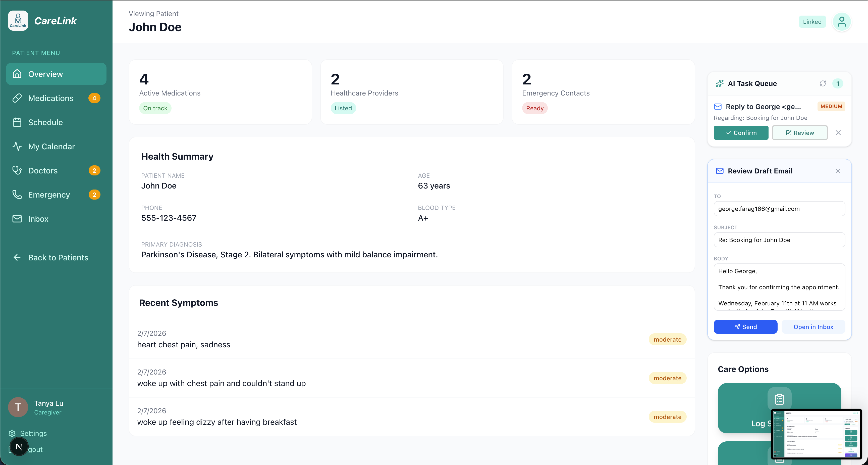Click the screenshot preview thumbnail
This screenshot has width=868, height=465.
pos(816,434)
